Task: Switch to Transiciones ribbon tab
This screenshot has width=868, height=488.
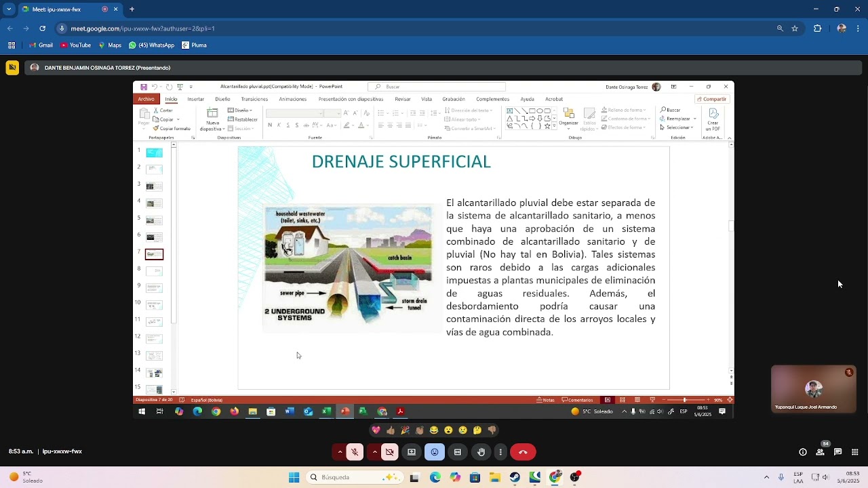Action: (x=254, y=99)
